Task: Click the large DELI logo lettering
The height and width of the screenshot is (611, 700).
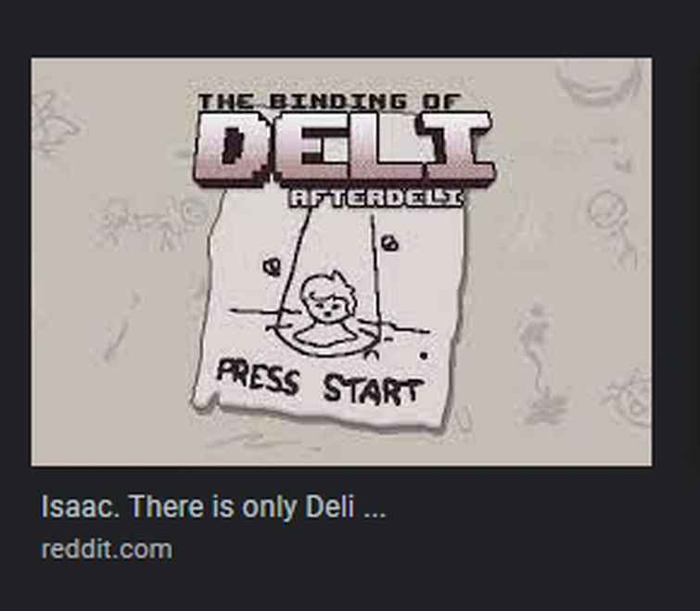Action: click(345, 148)
